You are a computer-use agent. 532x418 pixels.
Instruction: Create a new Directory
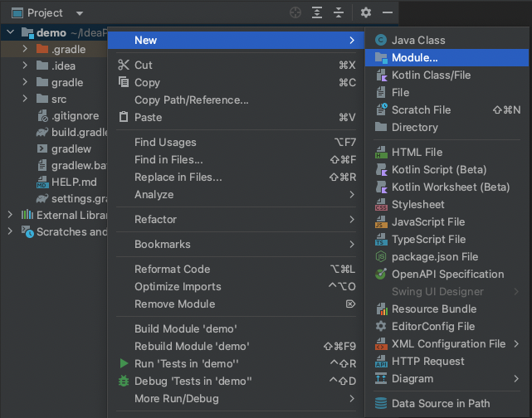click(x=447, y=128)
